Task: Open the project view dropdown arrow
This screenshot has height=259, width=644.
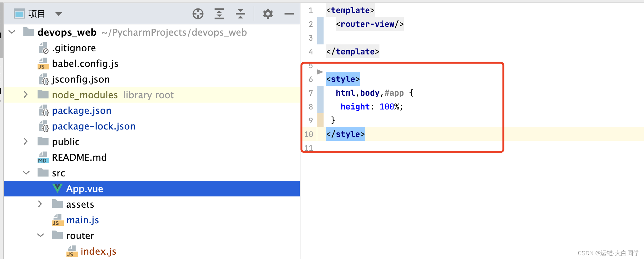Action: pos(59,14)
